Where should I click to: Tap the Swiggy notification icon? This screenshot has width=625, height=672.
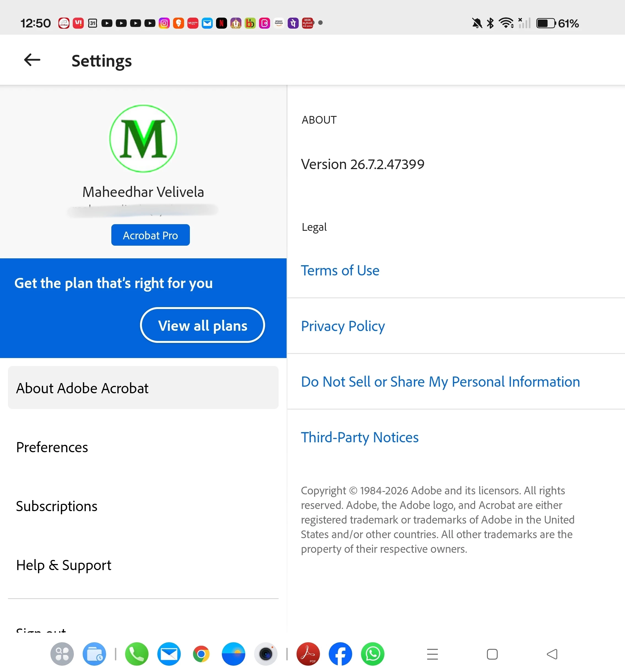[x=178, y=23]
